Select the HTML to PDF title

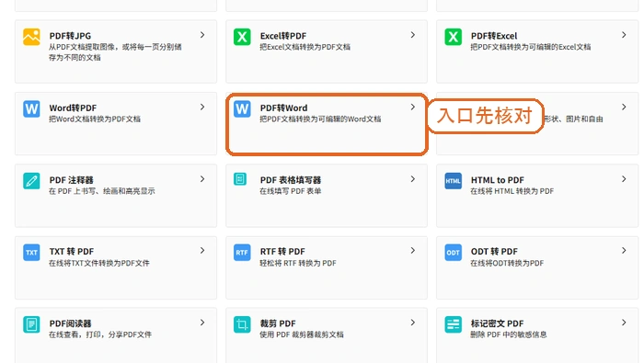[x=498, y=179]
